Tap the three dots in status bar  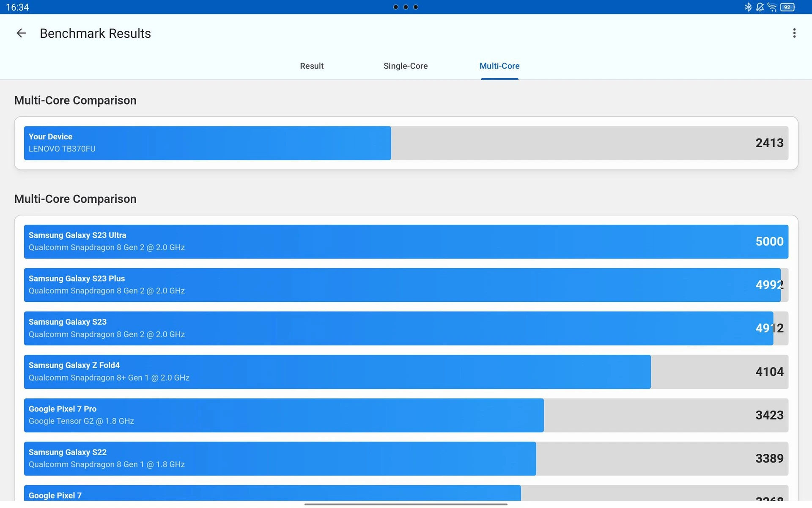(x=406, y=7)
